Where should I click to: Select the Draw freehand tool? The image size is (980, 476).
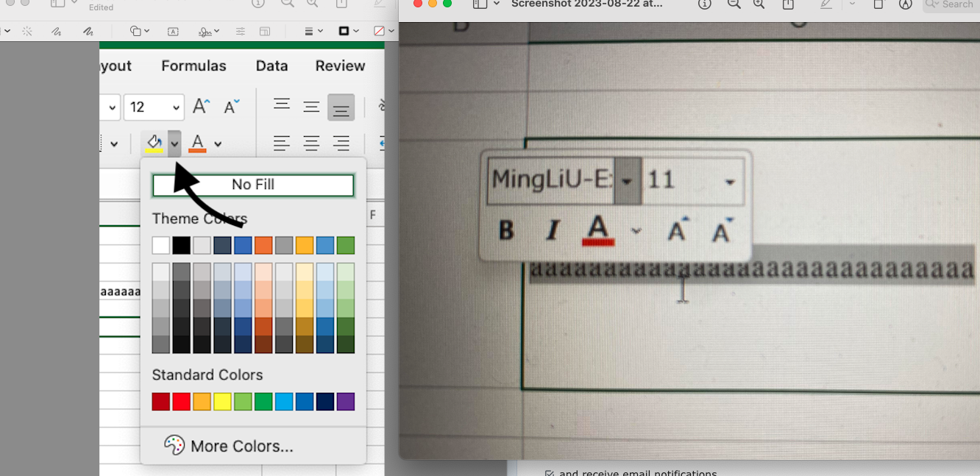click(x=88, y=32)
